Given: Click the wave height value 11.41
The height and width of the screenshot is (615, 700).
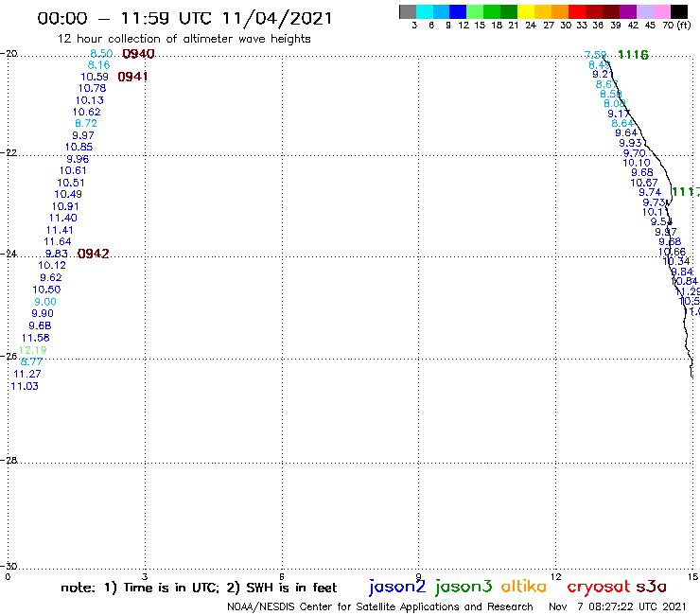Looking at the screenshot, I should tap(60, 230).
